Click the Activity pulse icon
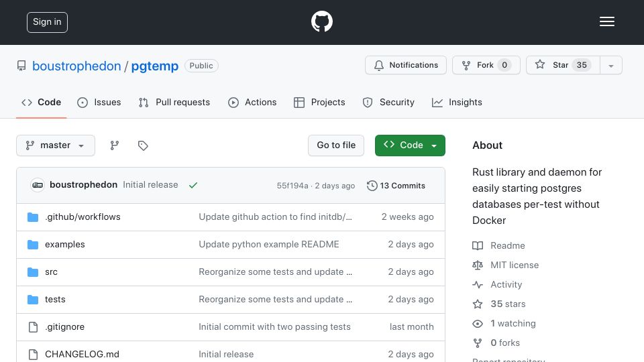Image resolution: width=644 pixels, height=362 pixels. pyautogui.click(x=478, y=284)
